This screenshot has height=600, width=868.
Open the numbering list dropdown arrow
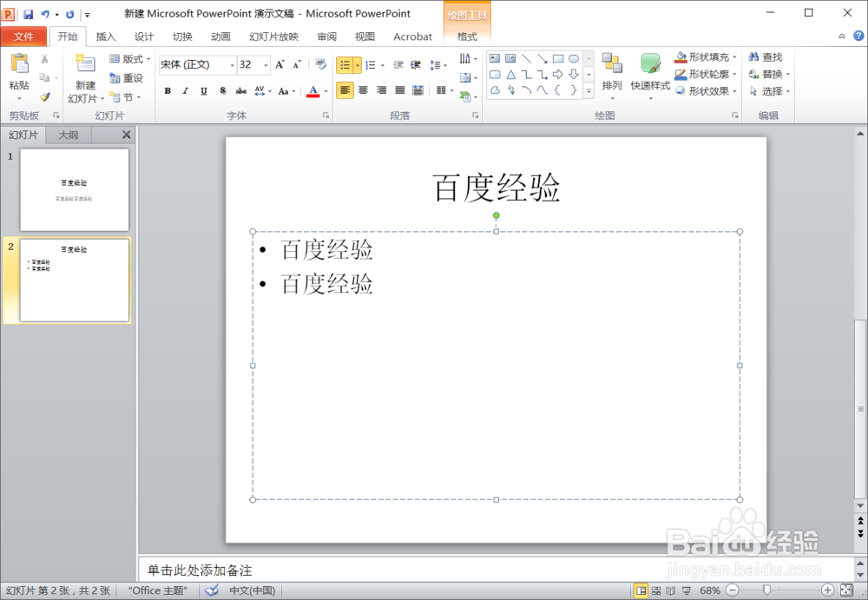pos(383,65)
